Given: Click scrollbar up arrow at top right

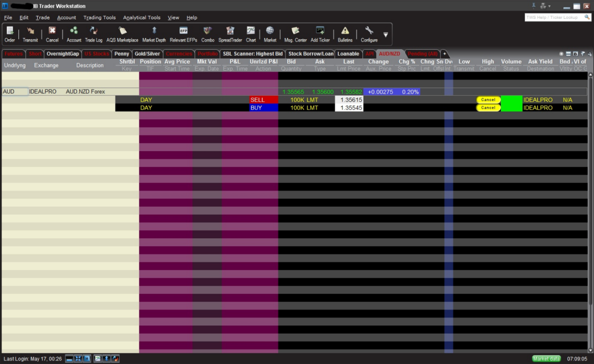Looking at the screenshot, I should pos(591,75).
